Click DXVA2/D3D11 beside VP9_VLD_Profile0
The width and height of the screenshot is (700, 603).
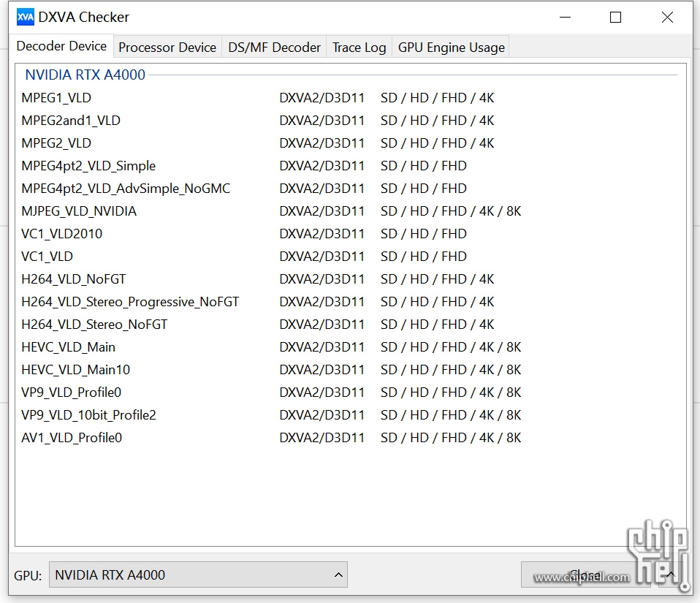coord(322,392)
